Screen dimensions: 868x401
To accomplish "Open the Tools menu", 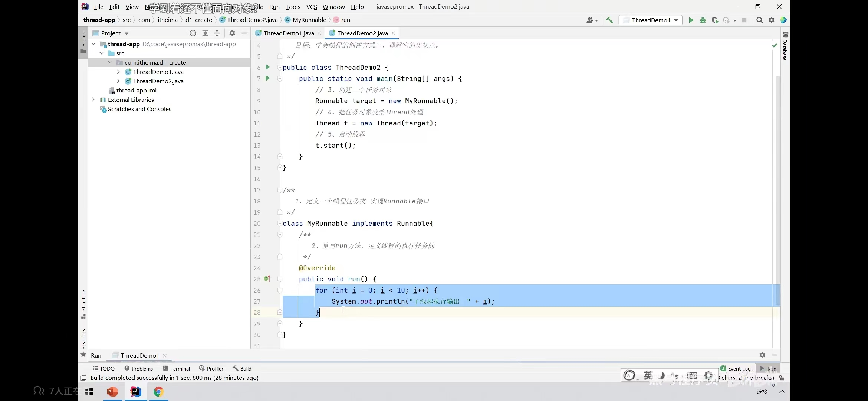I will pyautogui.click(x=293, y=7).
